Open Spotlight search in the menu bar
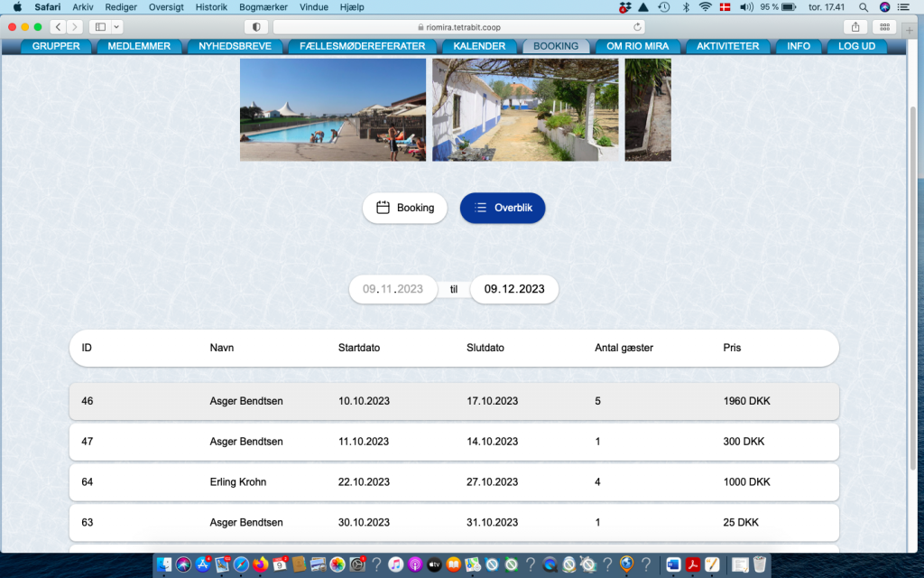The image size is (924, 578). (864, 7)
